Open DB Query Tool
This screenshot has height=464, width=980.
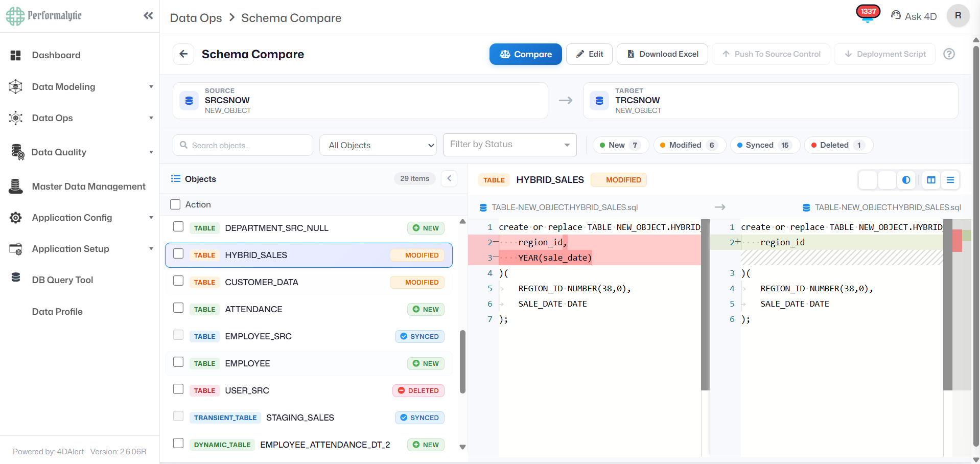click(x=62, y=280)
